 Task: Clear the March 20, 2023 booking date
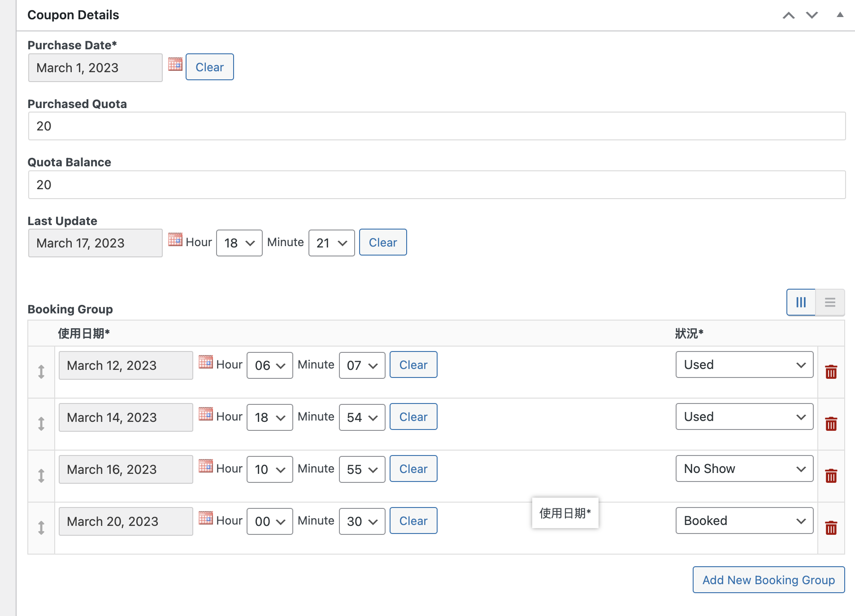(413, 521)
